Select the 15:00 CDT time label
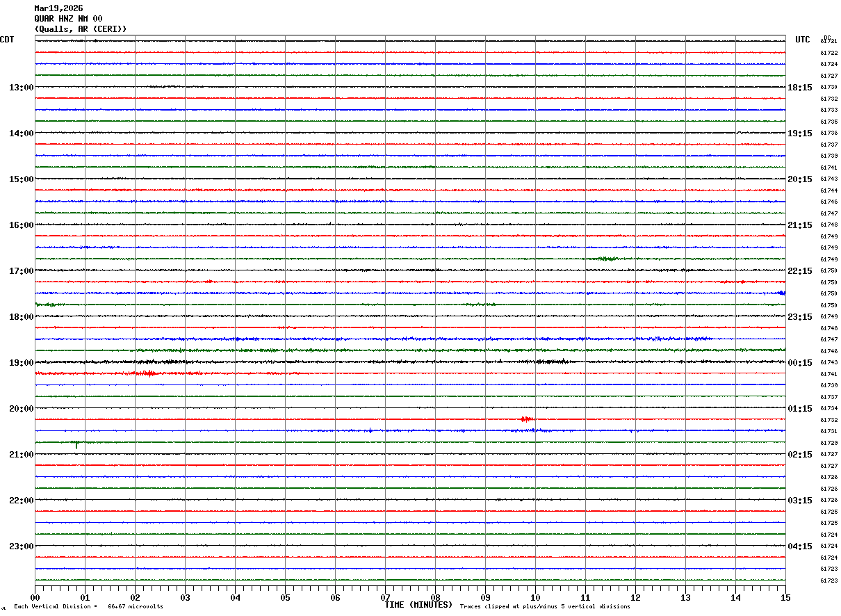The height and width of the screenshot is (616, 841). (22, 179)
